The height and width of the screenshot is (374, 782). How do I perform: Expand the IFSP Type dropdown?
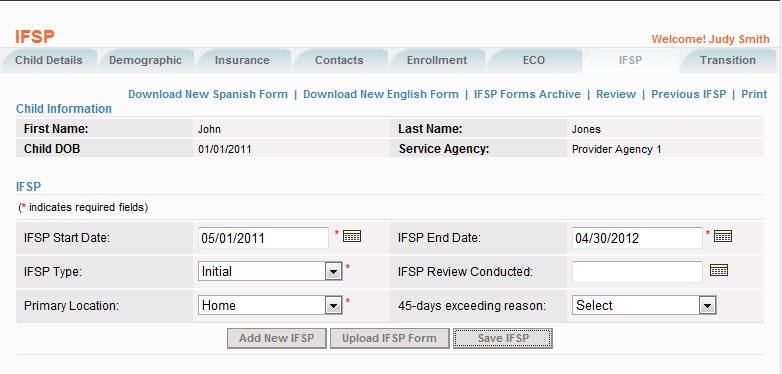(x=333, y=272)
